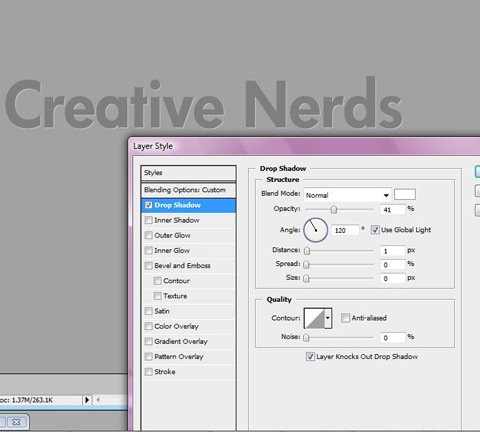Select Blending Options: Custom
This screenshot has width=480, height=432.
tap(188, 190)
